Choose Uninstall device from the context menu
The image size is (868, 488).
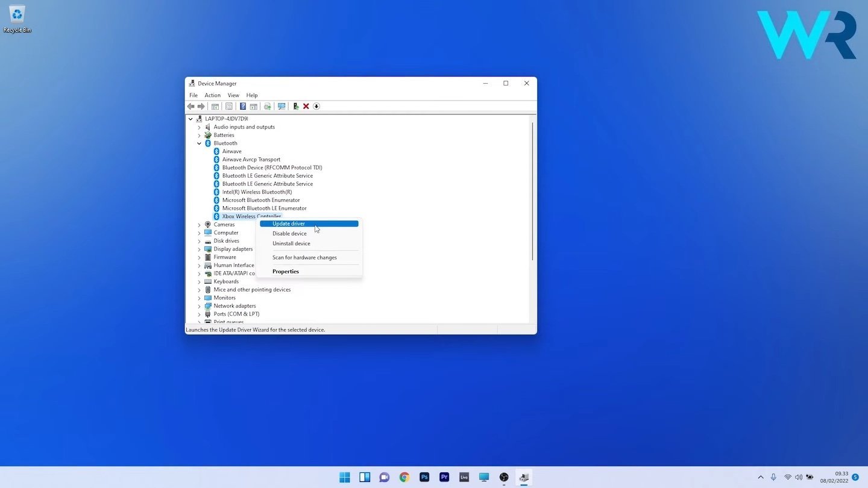(x=309, y=243)
